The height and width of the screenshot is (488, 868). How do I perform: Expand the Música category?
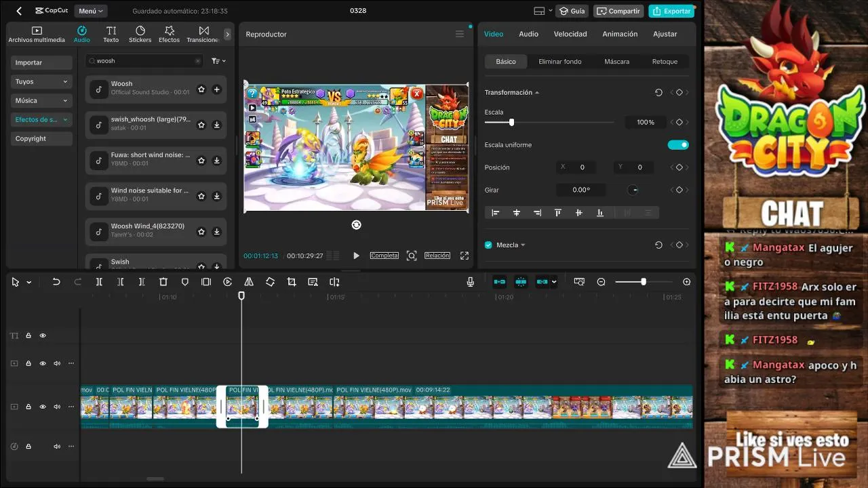pos(41,100)
